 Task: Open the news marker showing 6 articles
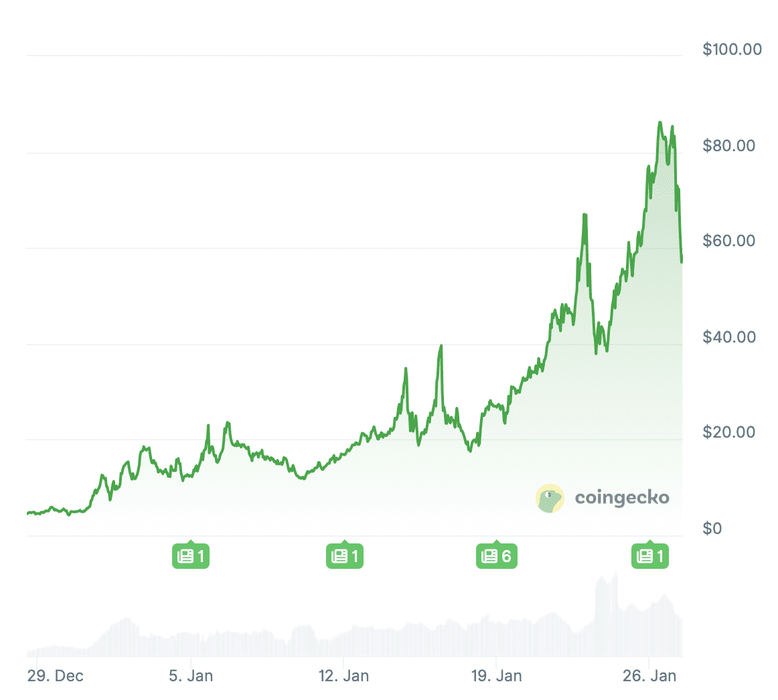point(496,555)
